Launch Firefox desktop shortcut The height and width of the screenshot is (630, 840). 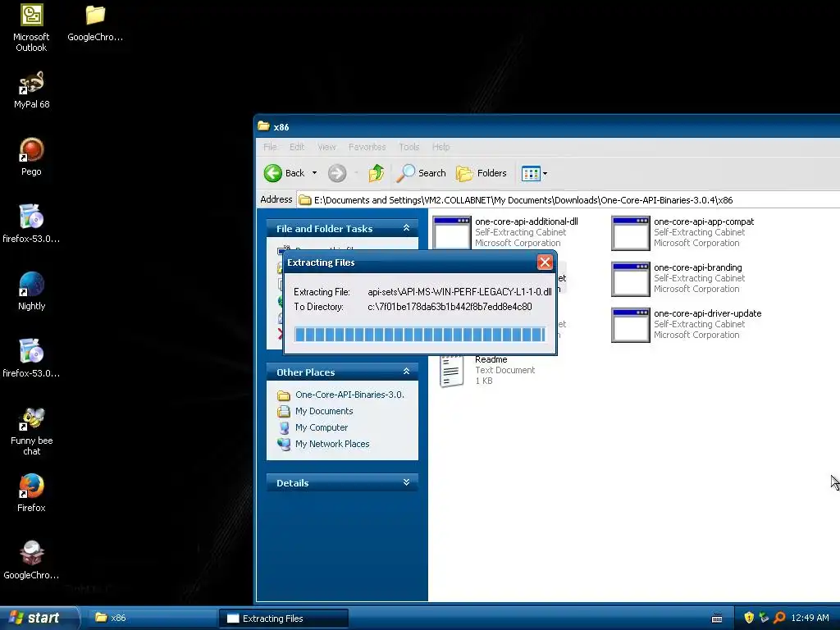32,493
